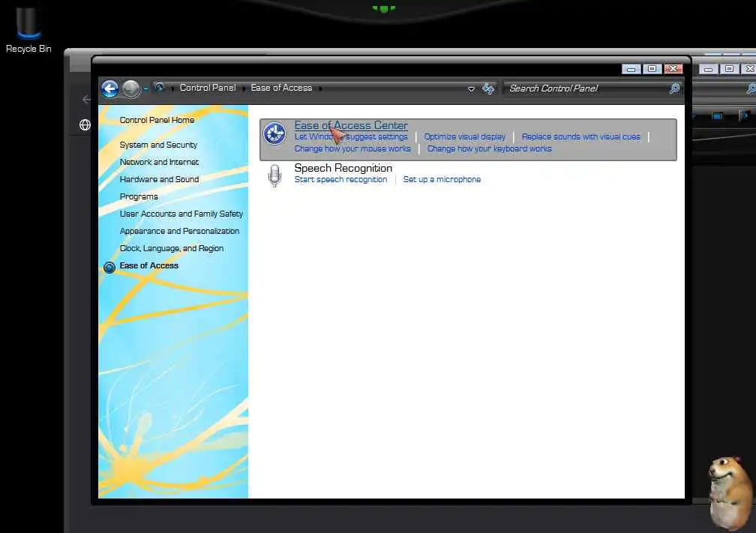Open the Speech Recognition heading

tap(343, 168)
